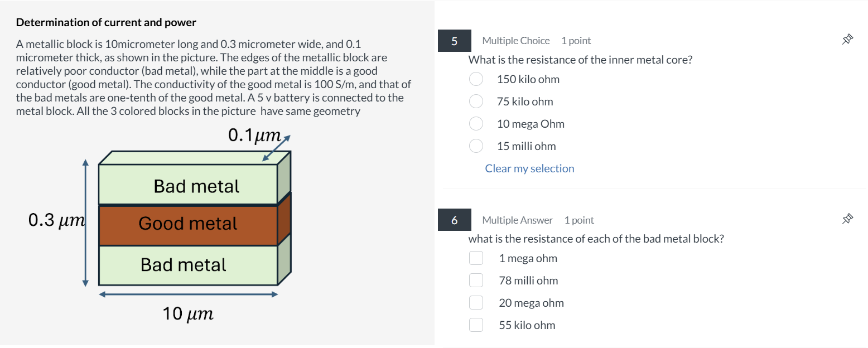Image resolution: width=868 pixels, height=348 pixels.
Task: Click the question 5 number badge
Action: [x=455, y=40]
